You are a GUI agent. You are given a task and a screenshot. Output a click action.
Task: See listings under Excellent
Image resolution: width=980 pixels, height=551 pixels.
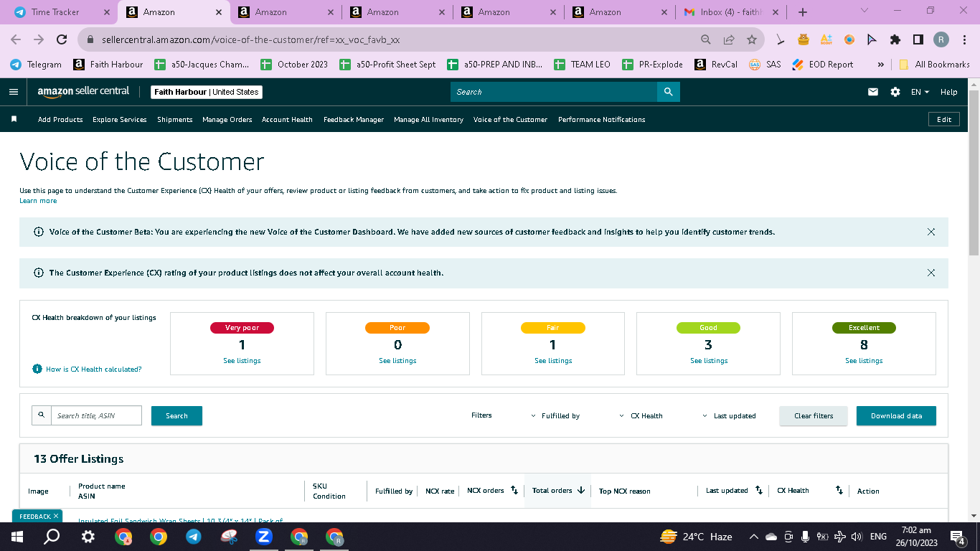pyautogui.click(x=864, y=361)
